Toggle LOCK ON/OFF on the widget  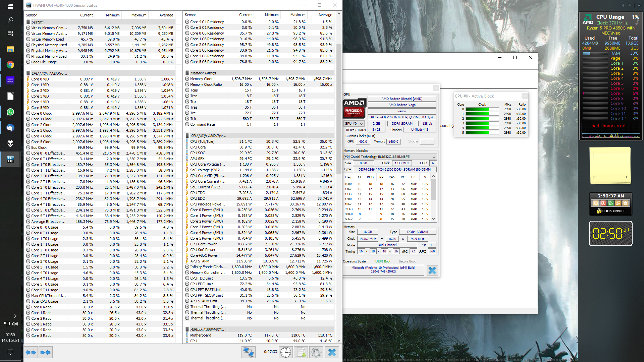click(x=611, y=211)
